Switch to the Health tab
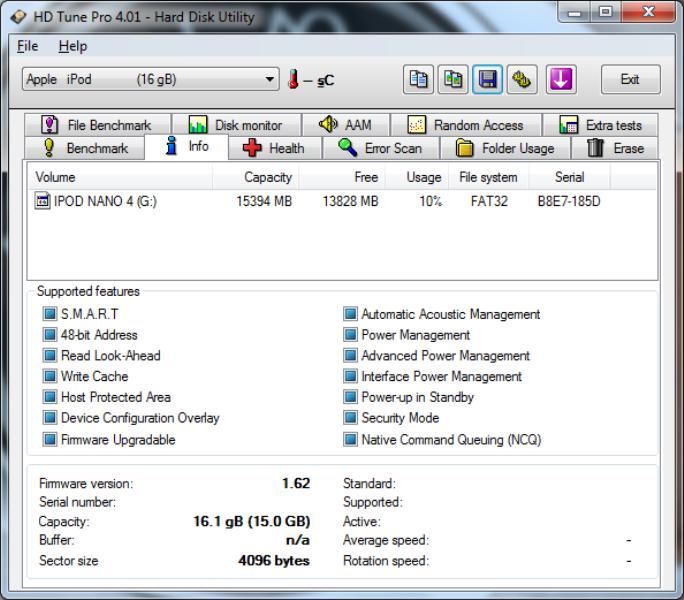Screen dimensions: 684x600 click(275, 148)
